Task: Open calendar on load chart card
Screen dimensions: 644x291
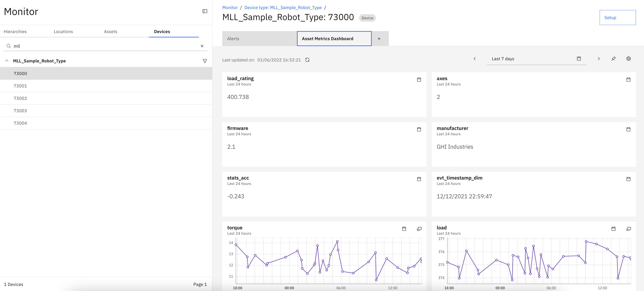Action: click(613, 229)
